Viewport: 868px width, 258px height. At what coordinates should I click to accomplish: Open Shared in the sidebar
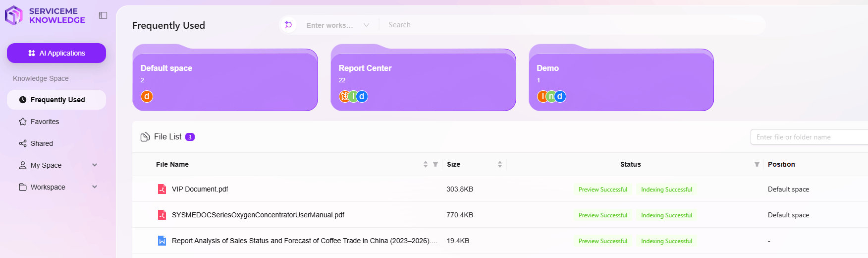tap(56, 143)
